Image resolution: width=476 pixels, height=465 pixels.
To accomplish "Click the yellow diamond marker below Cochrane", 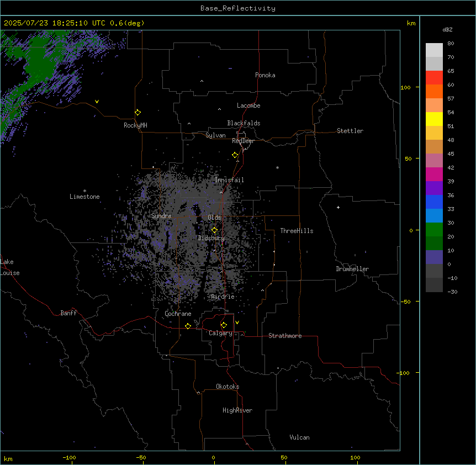I will [x=188, y=326].
